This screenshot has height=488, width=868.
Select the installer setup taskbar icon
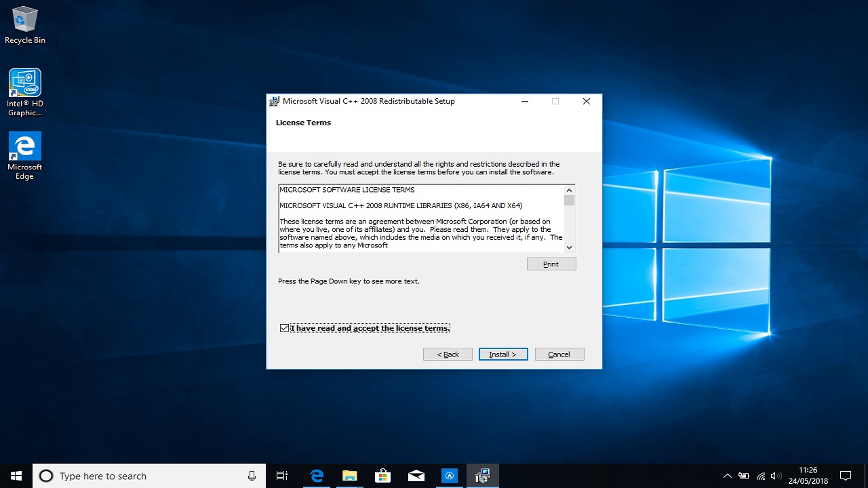coord(482,476)
